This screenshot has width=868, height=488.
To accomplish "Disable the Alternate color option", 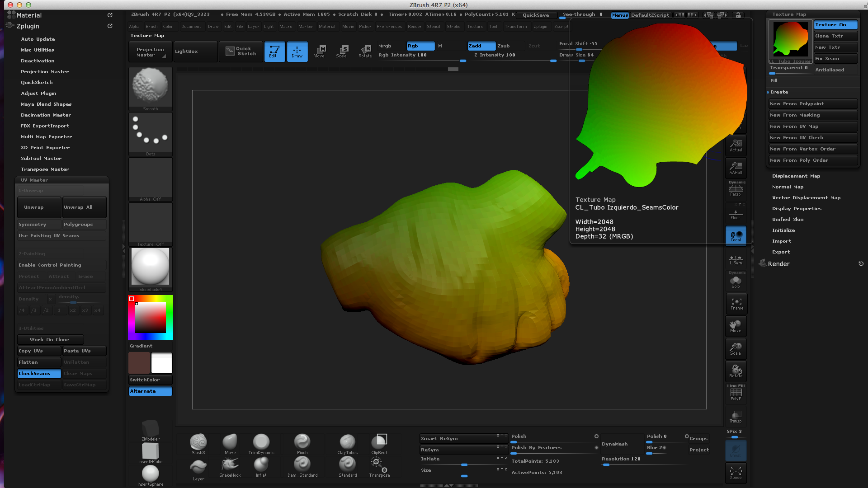I will click(x=150, y=391).
